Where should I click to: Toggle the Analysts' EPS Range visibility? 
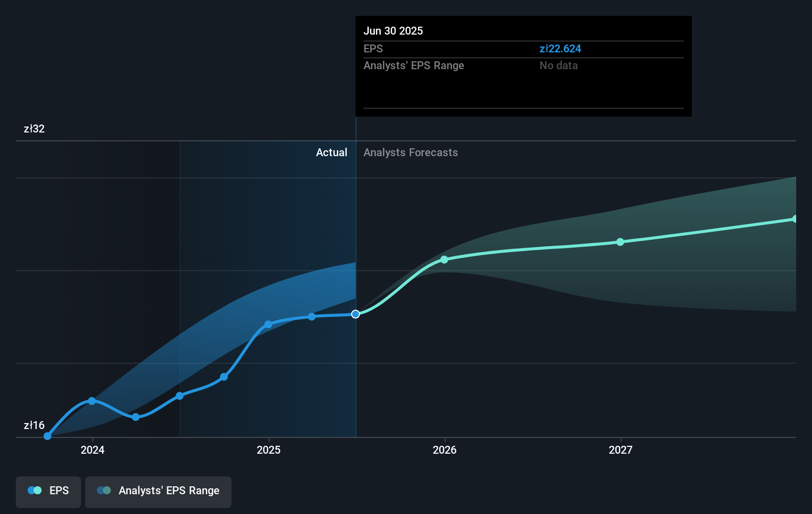point(158,491)
